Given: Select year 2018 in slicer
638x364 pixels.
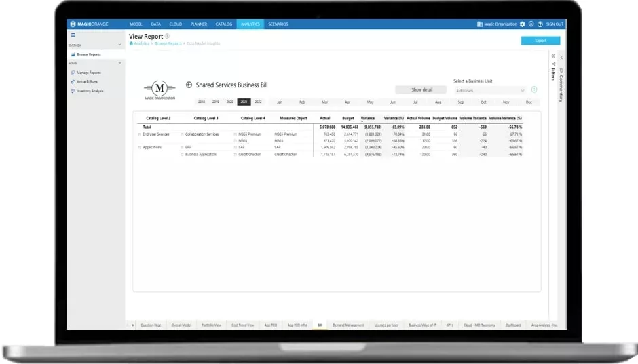Looking at the screenshot, I should tap(202, 102).
